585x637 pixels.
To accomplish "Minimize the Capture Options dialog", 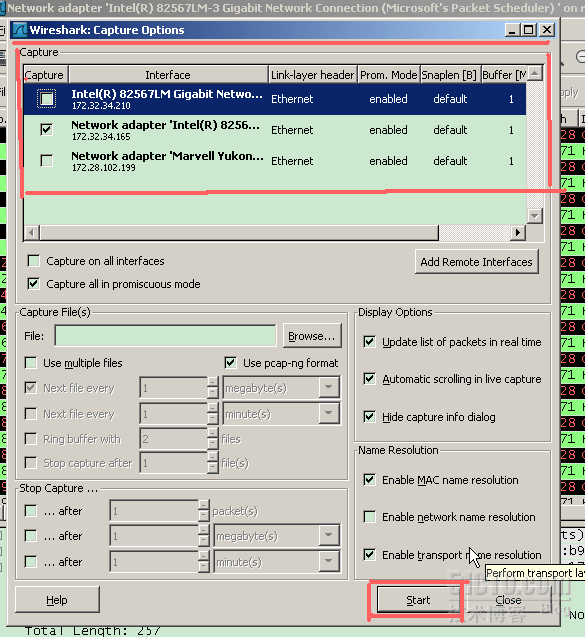I will [x=512, y=30].
